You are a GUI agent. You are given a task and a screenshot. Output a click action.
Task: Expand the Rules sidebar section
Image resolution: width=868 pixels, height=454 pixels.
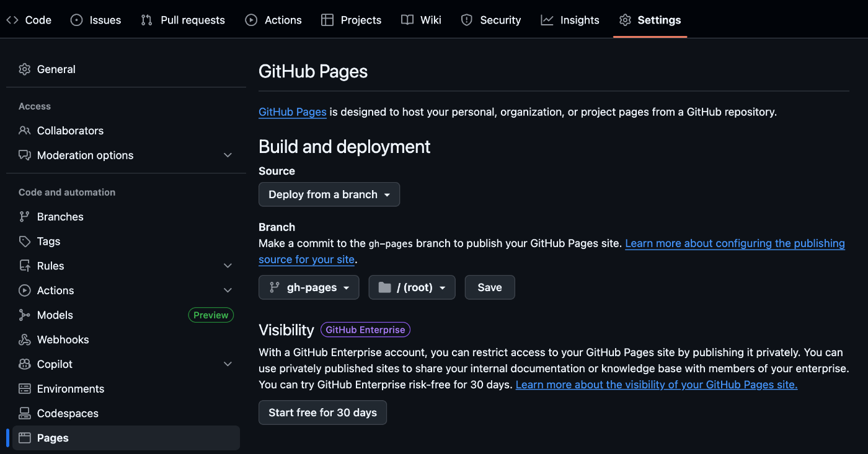click(x=228, y=265)
